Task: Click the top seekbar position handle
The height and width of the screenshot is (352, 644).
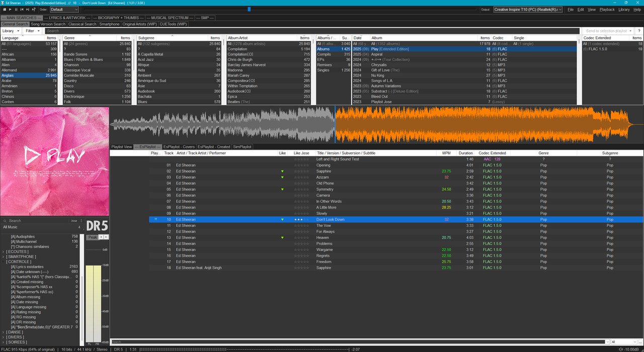Action: tap(249, 10)
